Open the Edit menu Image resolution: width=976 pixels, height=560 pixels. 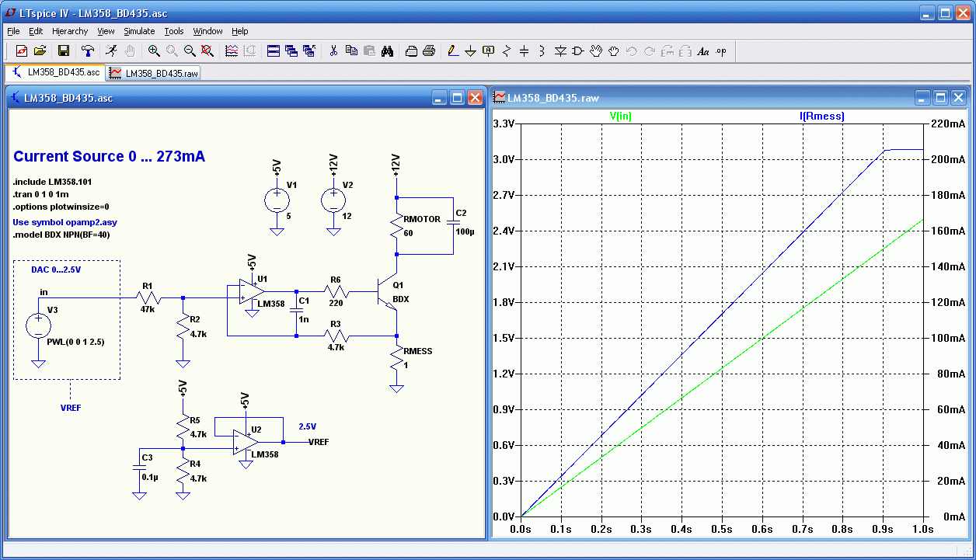(x=36, y=31)
